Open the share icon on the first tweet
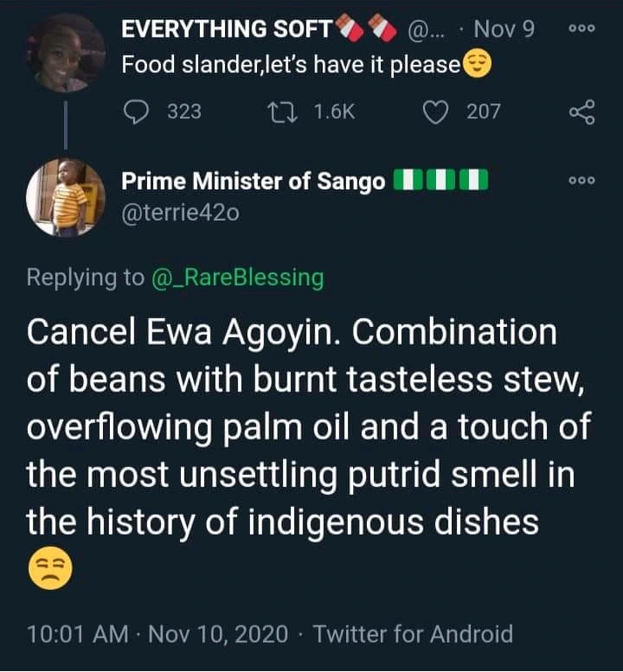The height and width of the screenshot is (672, 623). coord(581,112)
